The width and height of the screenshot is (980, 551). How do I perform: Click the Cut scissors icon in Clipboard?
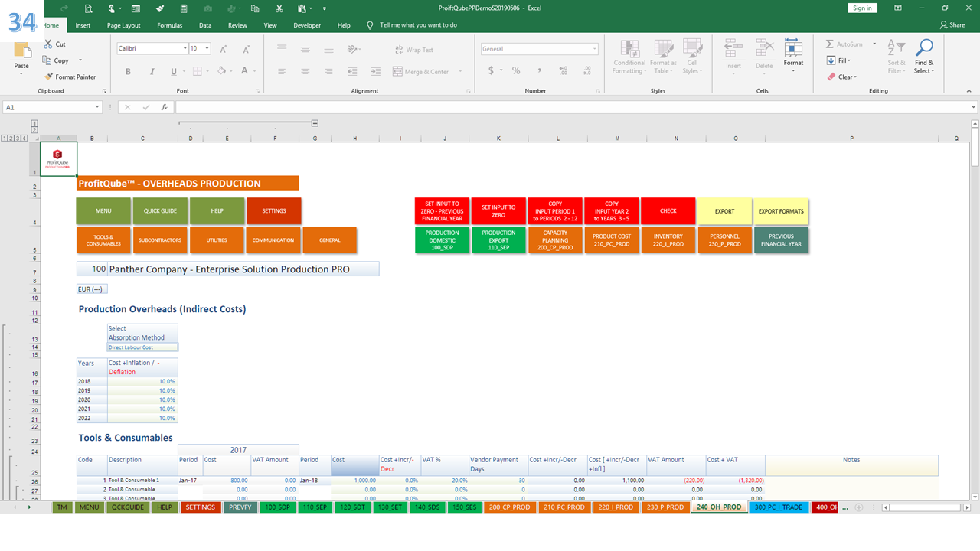click(x=49, y=44)
